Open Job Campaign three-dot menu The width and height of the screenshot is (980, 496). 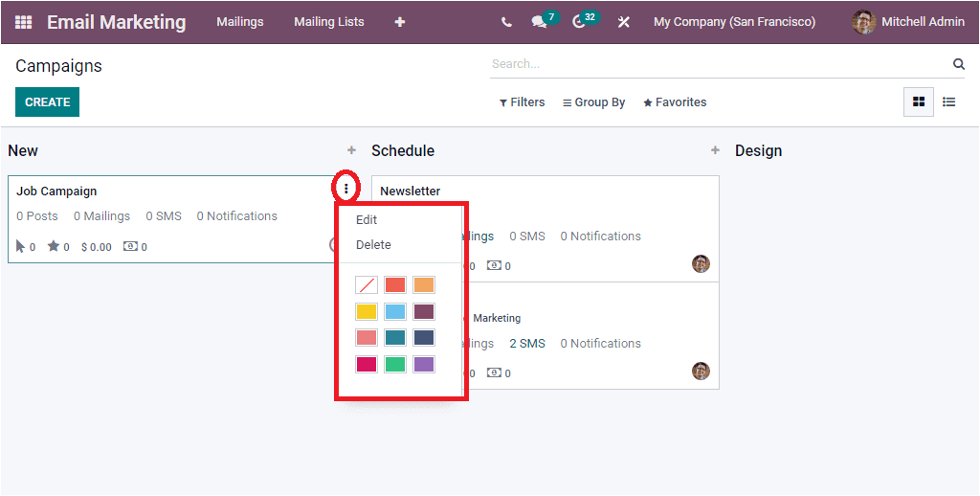[346, 190]
